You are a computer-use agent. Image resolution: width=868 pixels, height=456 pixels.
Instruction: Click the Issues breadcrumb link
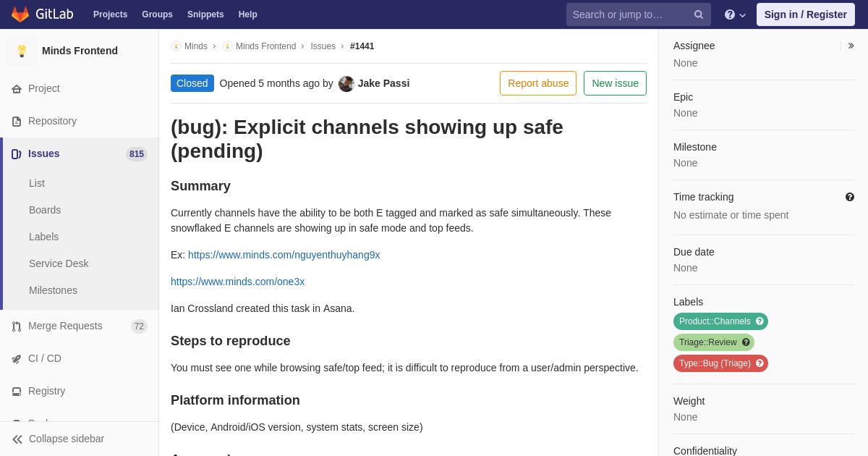tap(323, 46)
